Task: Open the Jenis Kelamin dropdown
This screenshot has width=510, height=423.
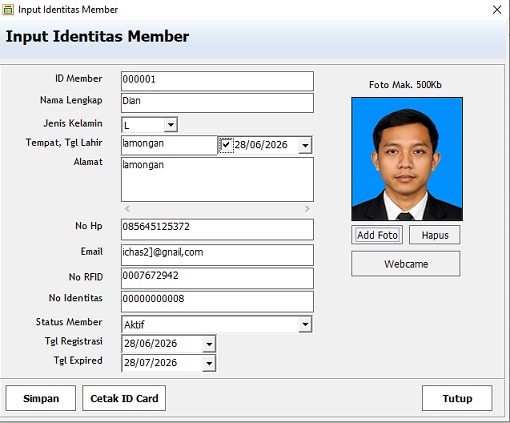Action: pos(171,125)
